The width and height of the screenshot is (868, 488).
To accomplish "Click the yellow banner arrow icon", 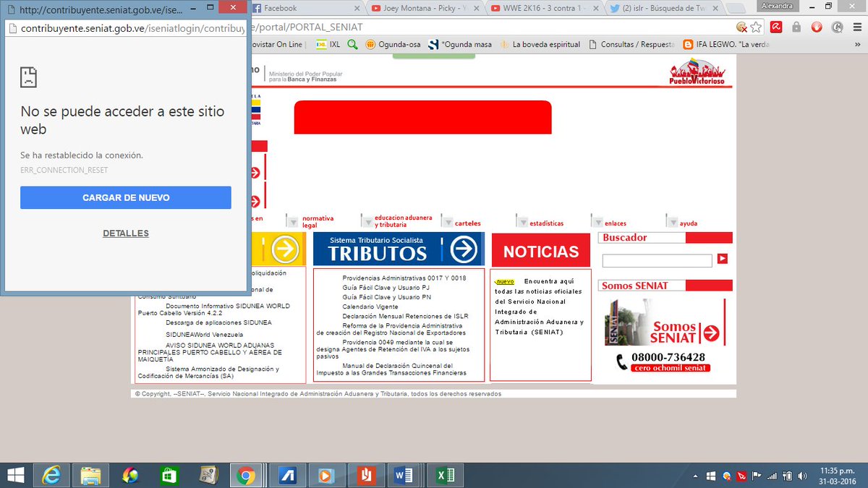I will click(286, 249).
